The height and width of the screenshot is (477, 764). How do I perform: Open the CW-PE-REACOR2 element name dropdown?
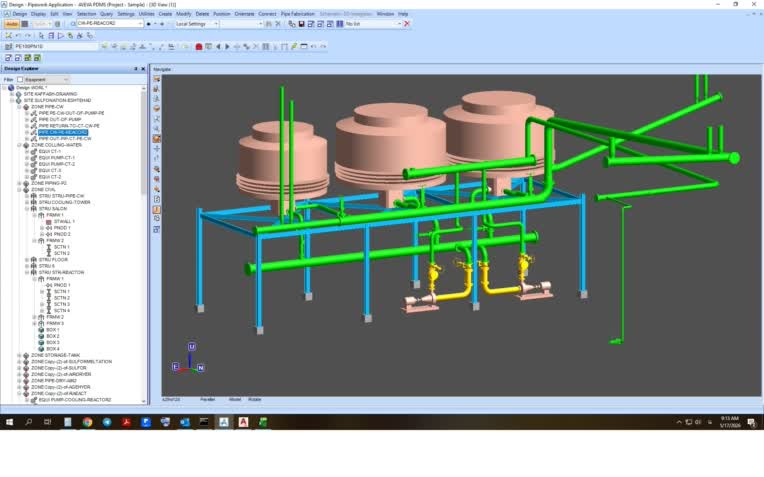(x=140, y=23)
